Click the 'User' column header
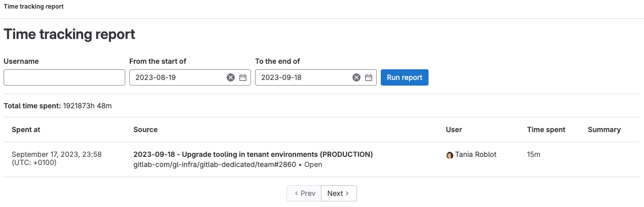Screen dimensions: 644x207 pyautogui.click(x=454, y=130)
